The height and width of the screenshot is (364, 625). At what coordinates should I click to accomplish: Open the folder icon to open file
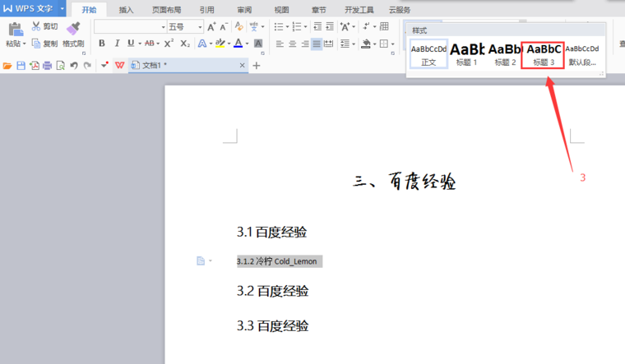click(7, 66)
